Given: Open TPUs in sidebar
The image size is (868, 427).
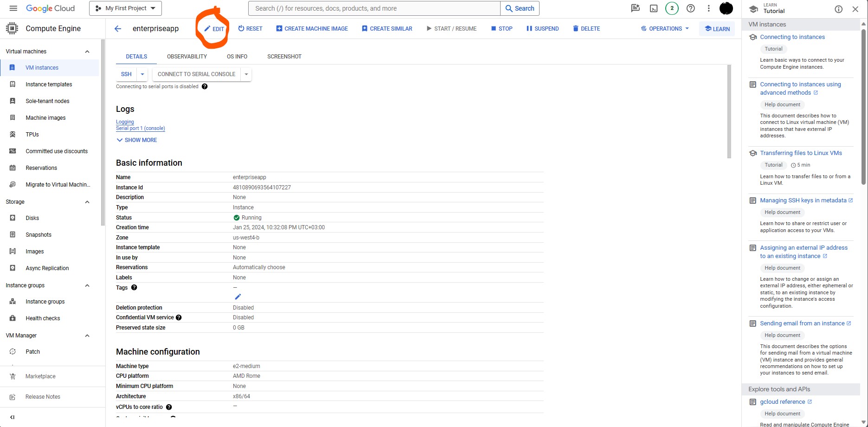Looking at the screenshot, I should pos(50,135).
